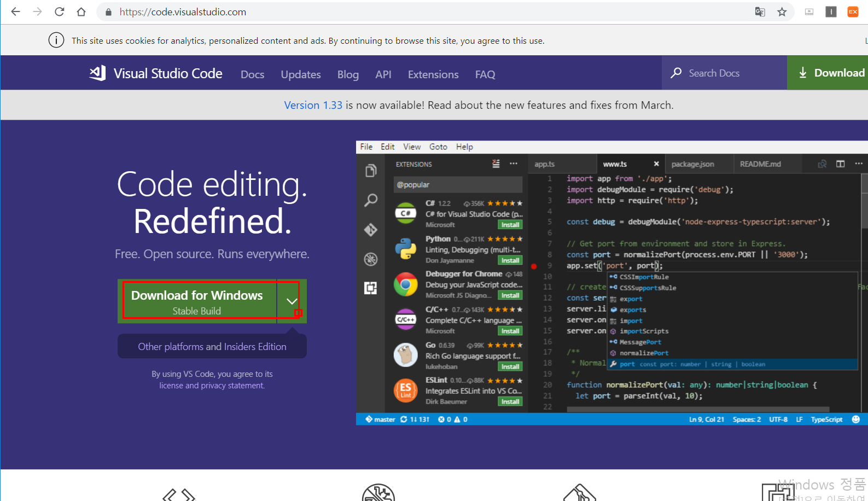868x501 pixels.
Task: Open the translate page icon in address bar
Action: point(760,11)
